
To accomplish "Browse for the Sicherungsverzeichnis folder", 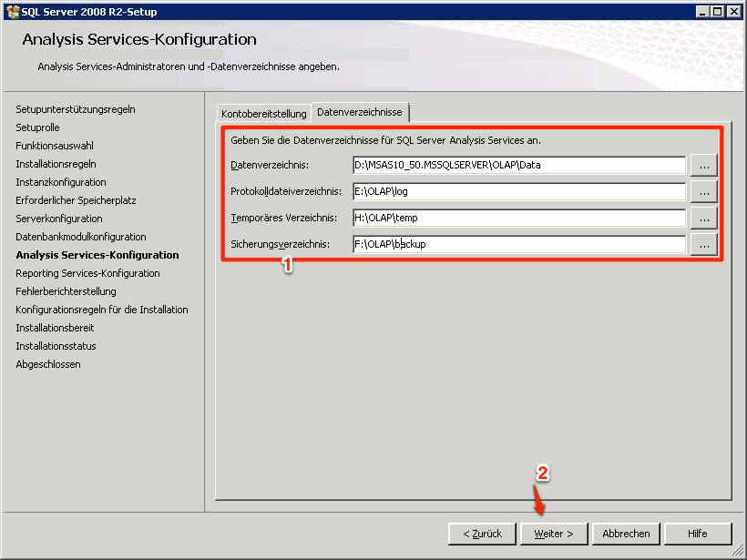I will [703, 244].
